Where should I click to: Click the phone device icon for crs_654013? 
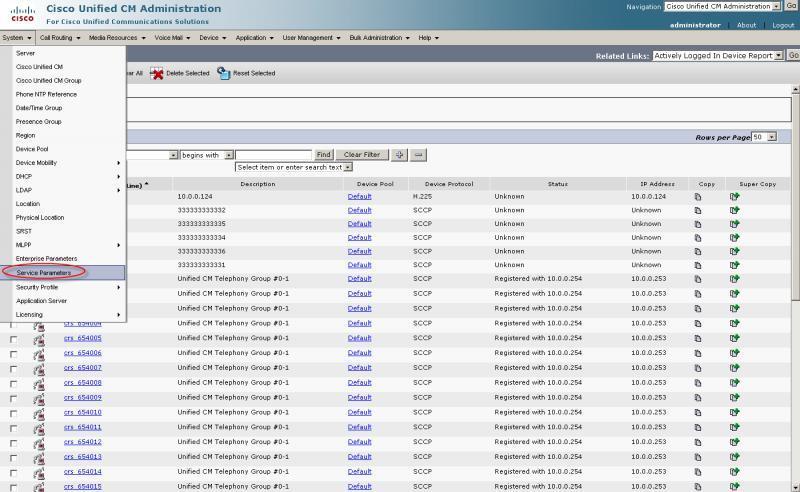39,457
